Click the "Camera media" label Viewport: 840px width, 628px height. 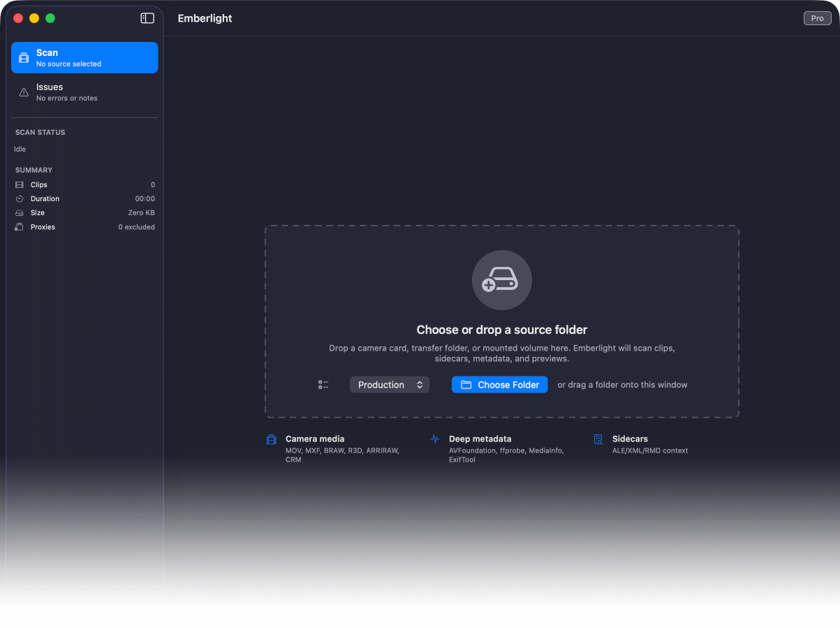coord(315,439)
